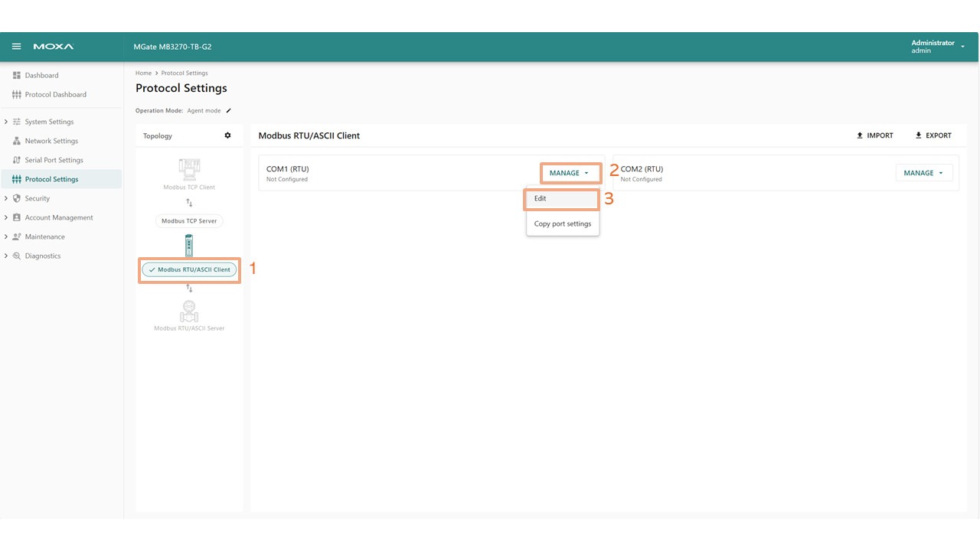980x551 pixels.
Task: Click the EXPORT button
Action: [933, 135]
